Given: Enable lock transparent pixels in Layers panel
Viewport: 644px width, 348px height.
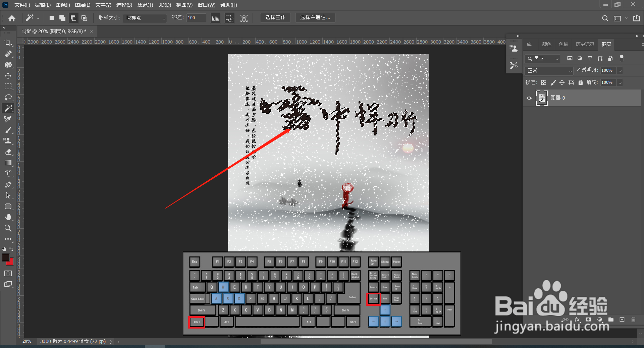Looking at the screenshot, I should pyautogui.click(x=543, y=82).
